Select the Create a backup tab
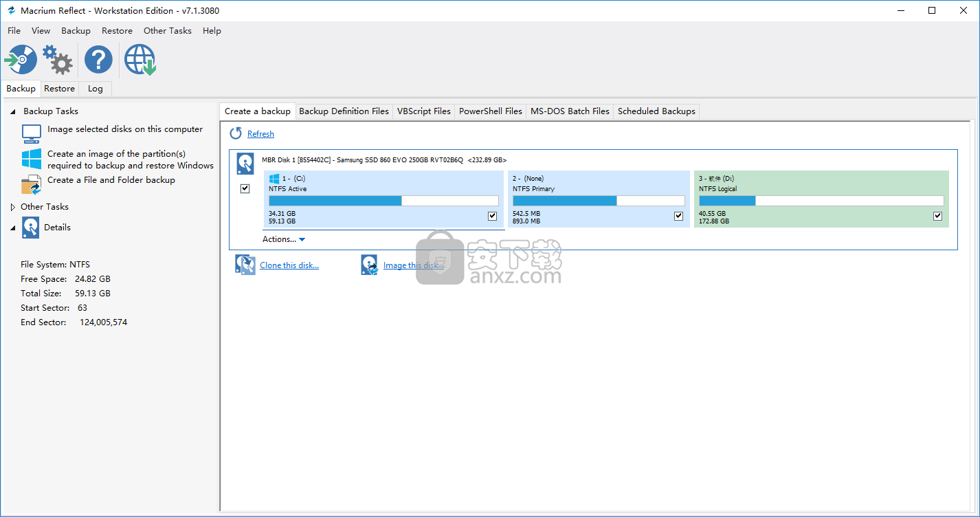Image resolution: width=980 pixels, height=517 pixels. pos(258,111)
